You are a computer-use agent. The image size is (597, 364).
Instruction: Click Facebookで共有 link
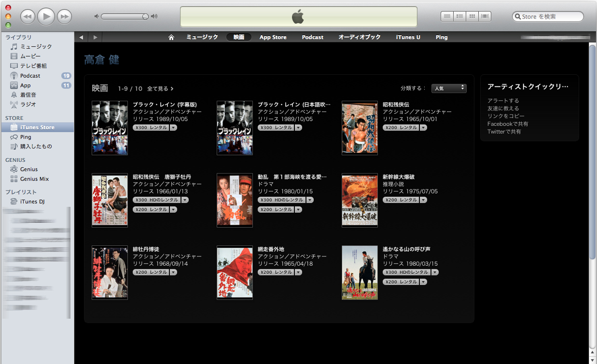click(508, 124)
